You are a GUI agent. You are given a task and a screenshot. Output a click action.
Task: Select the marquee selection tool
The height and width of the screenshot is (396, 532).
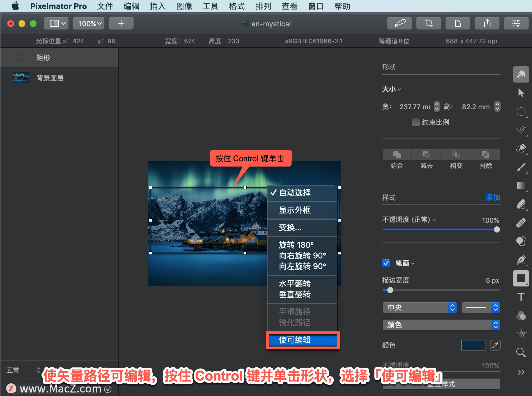point(521,111)
